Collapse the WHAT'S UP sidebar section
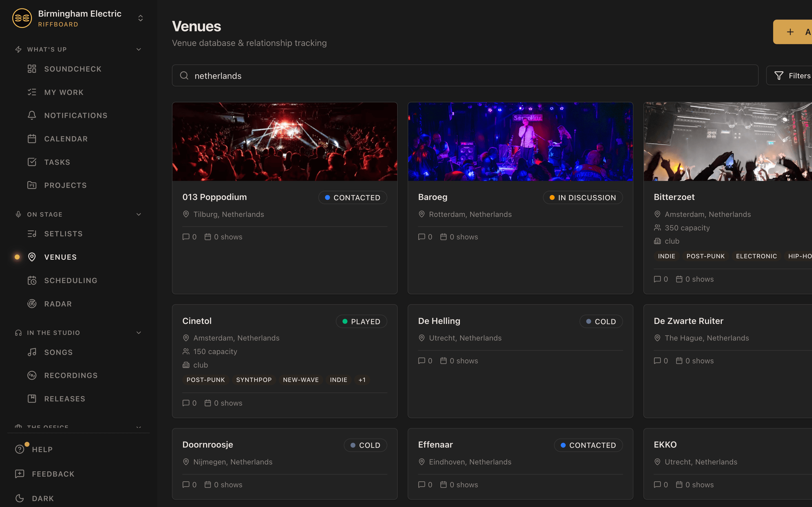The height and width of the screenshot is (507, 812). [x=139, y=49]
